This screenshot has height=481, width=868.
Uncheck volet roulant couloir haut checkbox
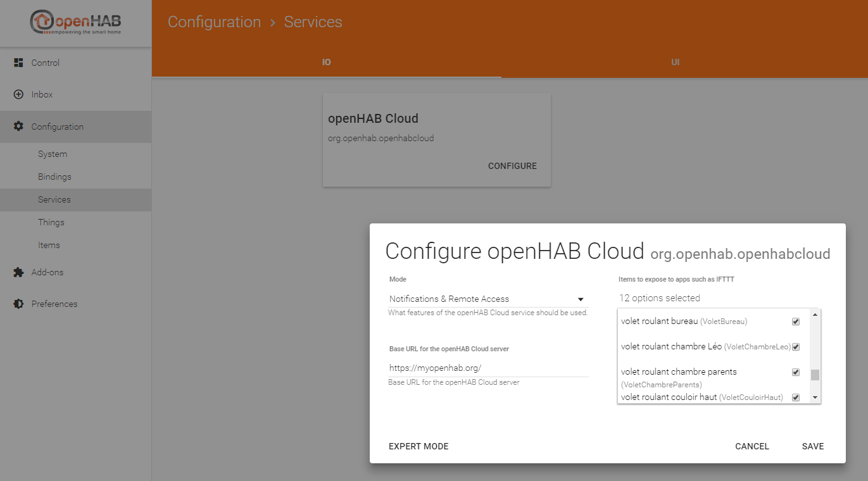coord(796,397)
